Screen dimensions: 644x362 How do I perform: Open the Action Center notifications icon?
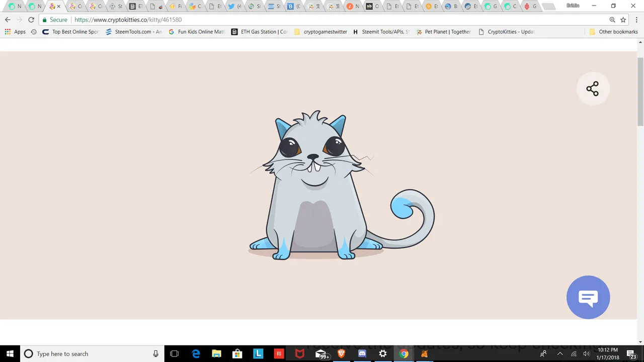pos(632,353)
